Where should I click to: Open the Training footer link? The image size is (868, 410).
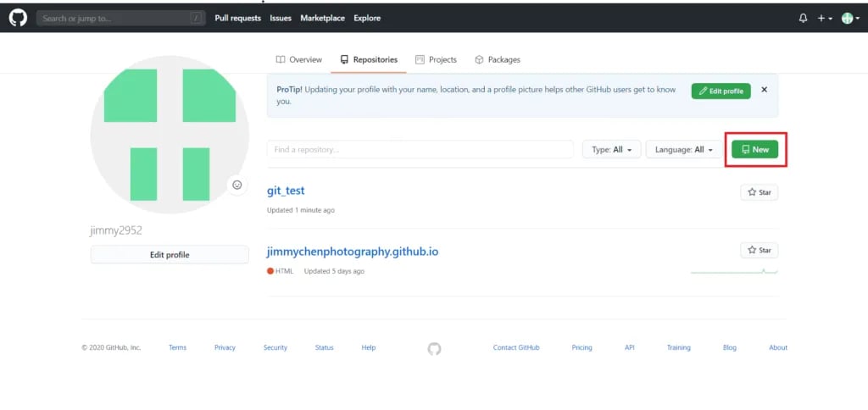click(679, 347)
